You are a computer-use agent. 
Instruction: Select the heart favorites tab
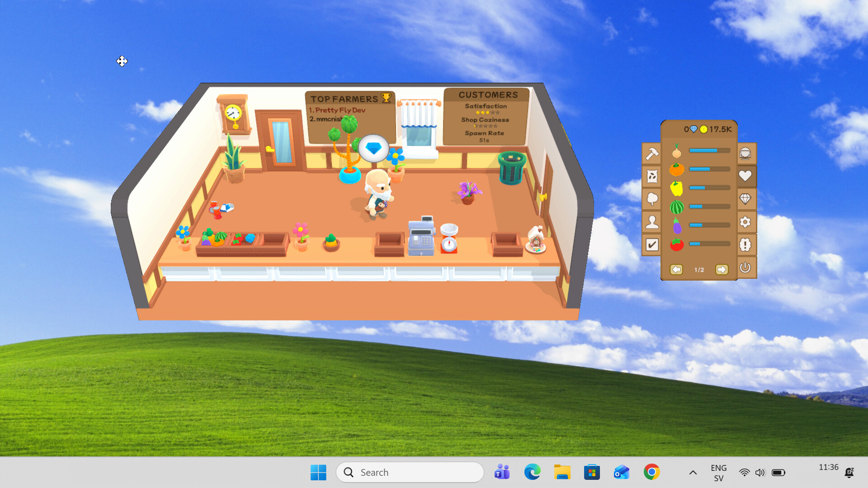745,176
